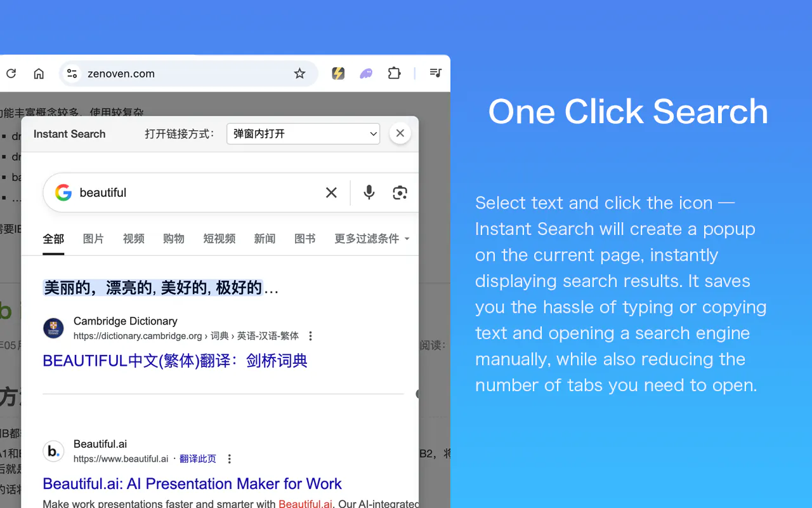The height and width of the screenshot is (508, 812).
Task: Open the purple ghost extension
Action: coord(366,74)
